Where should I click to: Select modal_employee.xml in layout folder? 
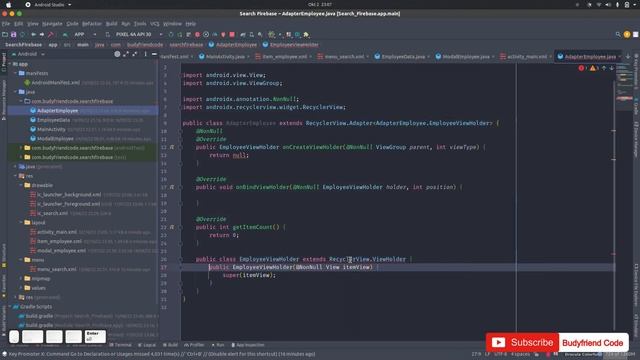[61, 251]
